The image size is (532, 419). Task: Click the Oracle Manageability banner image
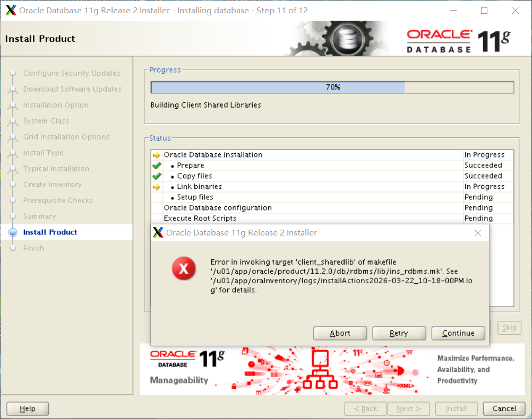coord(332,369)
